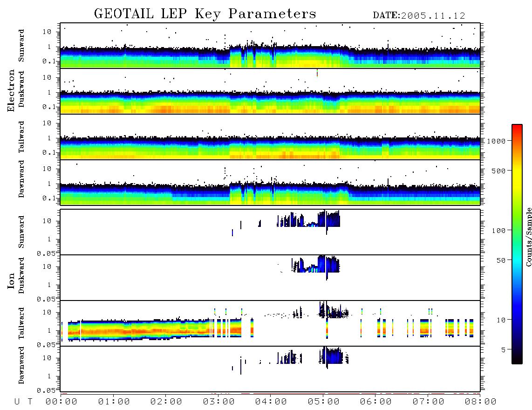The image size is (532, 410).
Task: Select the '08:00' time tick label
Action: (481, 402)
